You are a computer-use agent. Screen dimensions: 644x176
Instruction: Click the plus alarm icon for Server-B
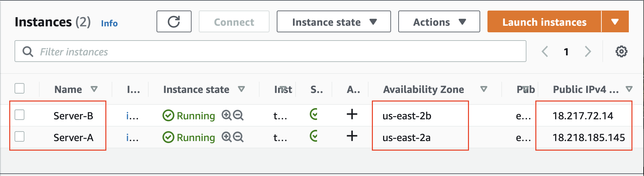pos(352,114)
